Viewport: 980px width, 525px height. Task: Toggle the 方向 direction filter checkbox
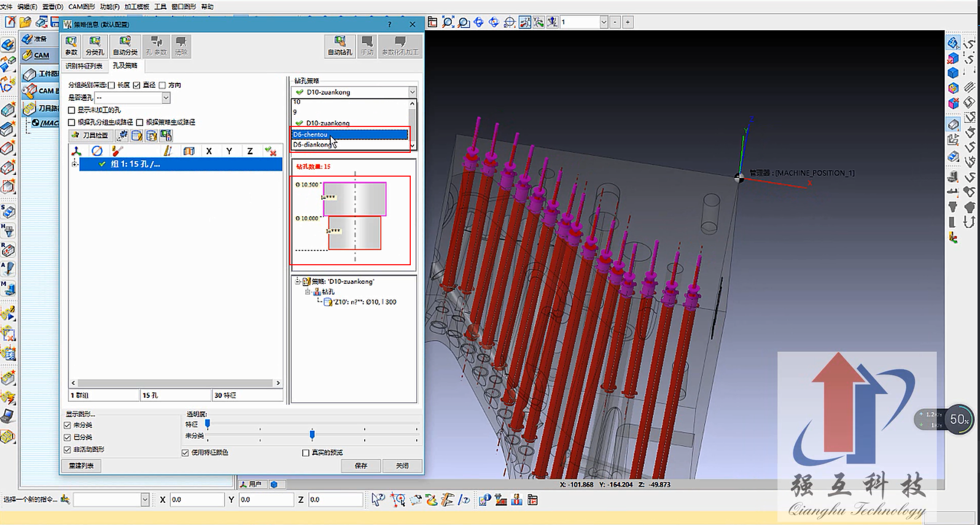162,85
